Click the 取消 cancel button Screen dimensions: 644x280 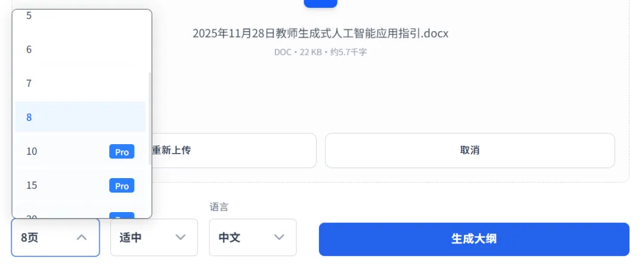470,150
